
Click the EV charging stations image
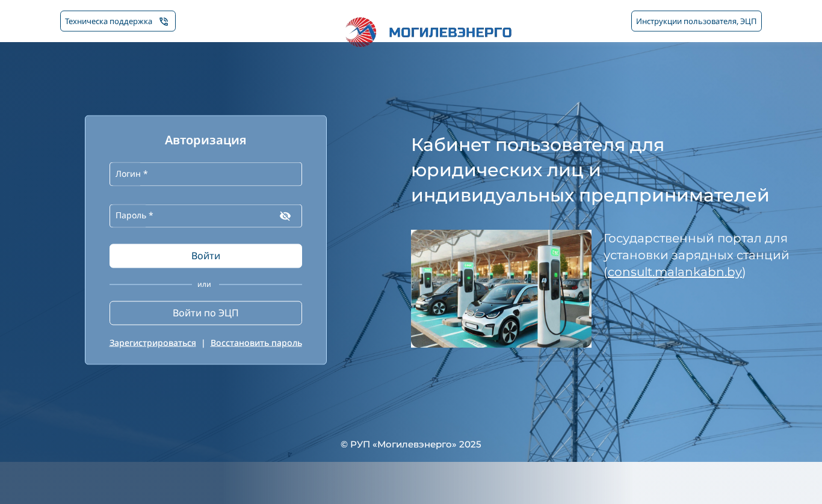501,289
